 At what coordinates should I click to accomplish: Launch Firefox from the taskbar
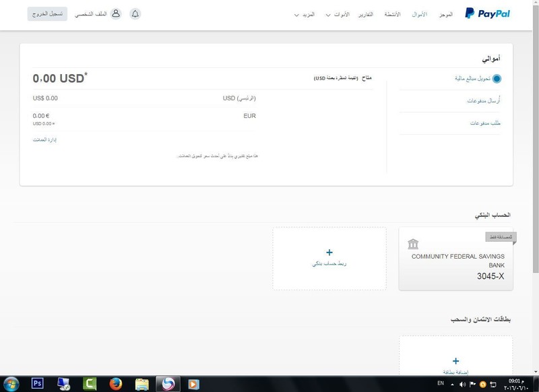click(x=116, y=384)
